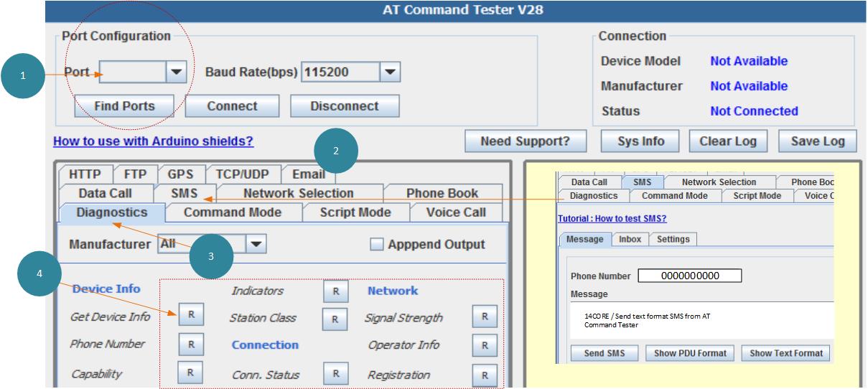
Task: Click the Connect button
Action: tap(232, 106)
